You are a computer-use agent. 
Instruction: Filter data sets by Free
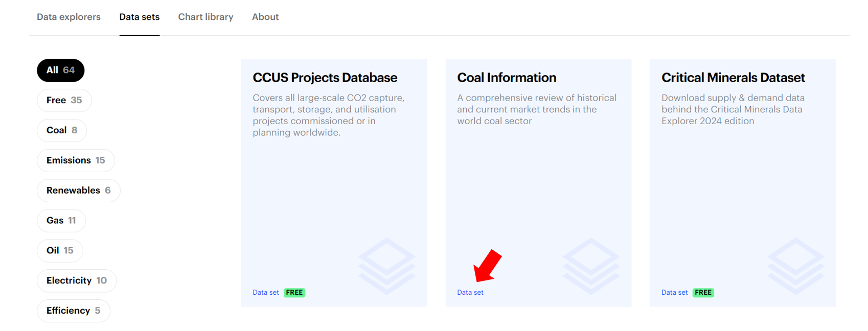point(64,101)
